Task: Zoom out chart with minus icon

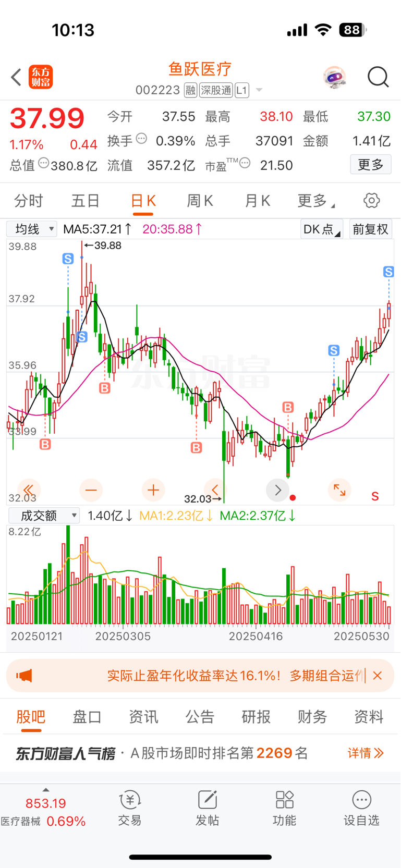Action: (91, 490)
